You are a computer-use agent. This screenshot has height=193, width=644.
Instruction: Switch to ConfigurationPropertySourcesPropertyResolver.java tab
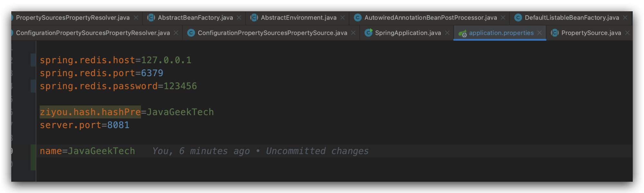tap(93, 33)
